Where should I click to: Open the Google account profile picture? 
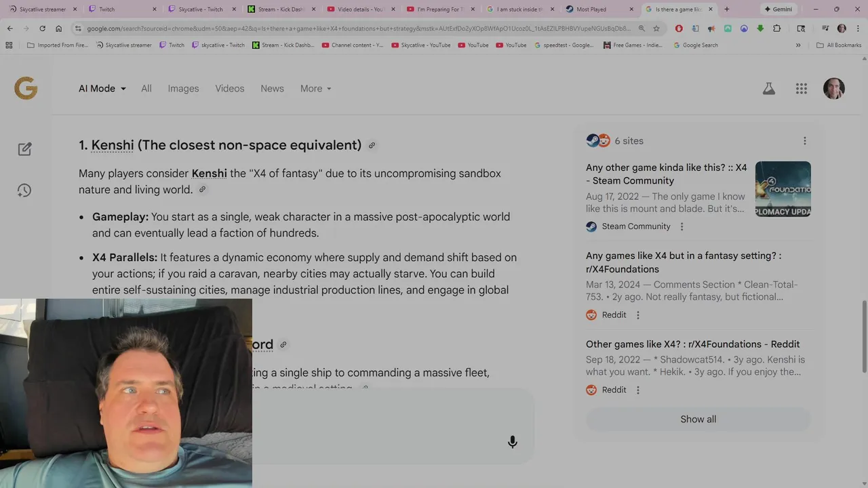point(834,89)
